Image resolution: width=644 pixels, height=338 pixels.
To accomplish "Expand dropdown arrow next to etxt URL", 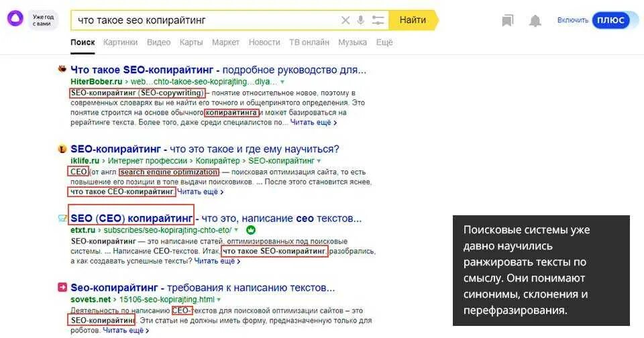I will (x=237, y=231).
